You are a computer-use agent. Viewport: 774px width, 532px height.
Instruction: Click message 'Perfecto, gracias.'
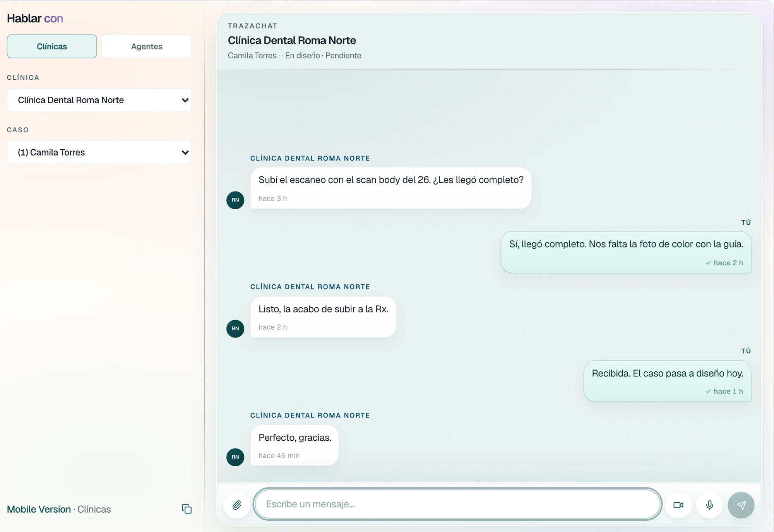tap(295, 445)
